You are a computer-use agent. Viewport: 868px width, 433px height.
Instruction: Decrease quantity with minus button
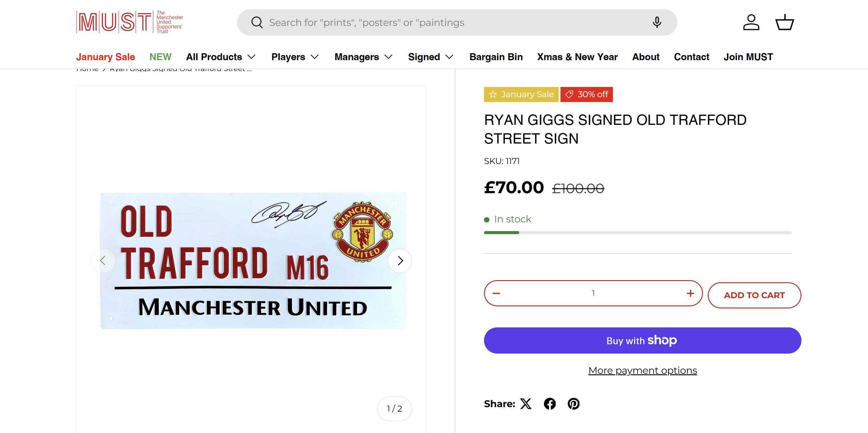(x=496, y=294)
